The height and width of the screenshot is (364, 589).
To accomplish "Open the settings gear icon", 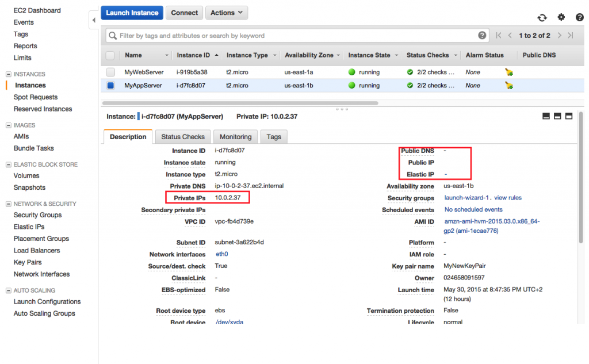I will 561,18.
